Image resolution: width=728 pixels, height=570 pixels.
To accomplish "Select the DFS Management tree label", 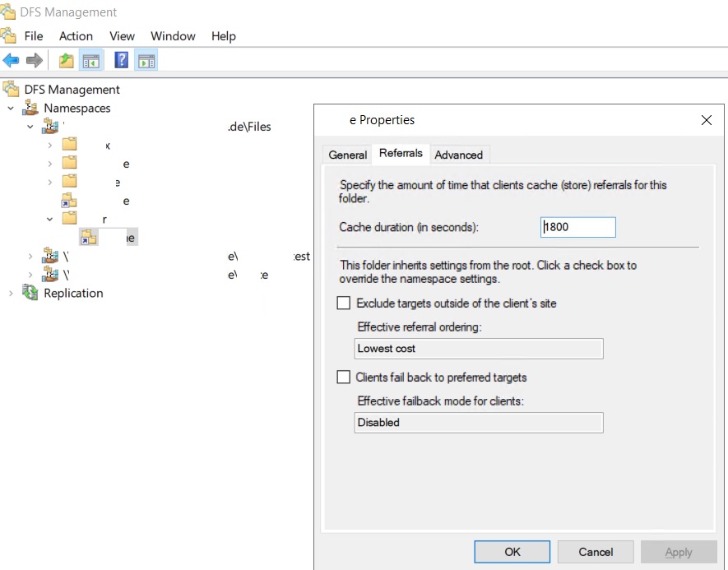I will 72,90.
